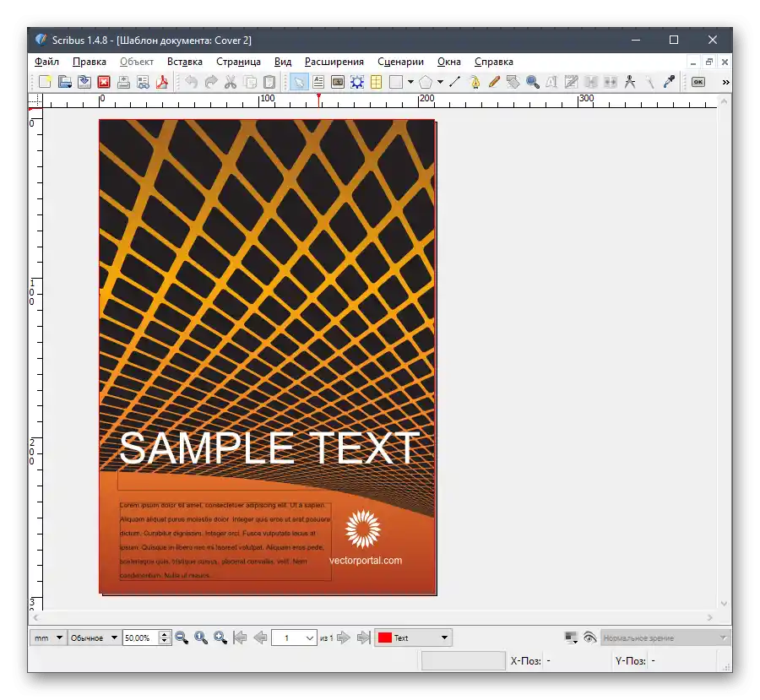This screenshot has height=700, width=760.
Task: Open the shape tool dropdown arrow
Action: [x=410, y=82]
